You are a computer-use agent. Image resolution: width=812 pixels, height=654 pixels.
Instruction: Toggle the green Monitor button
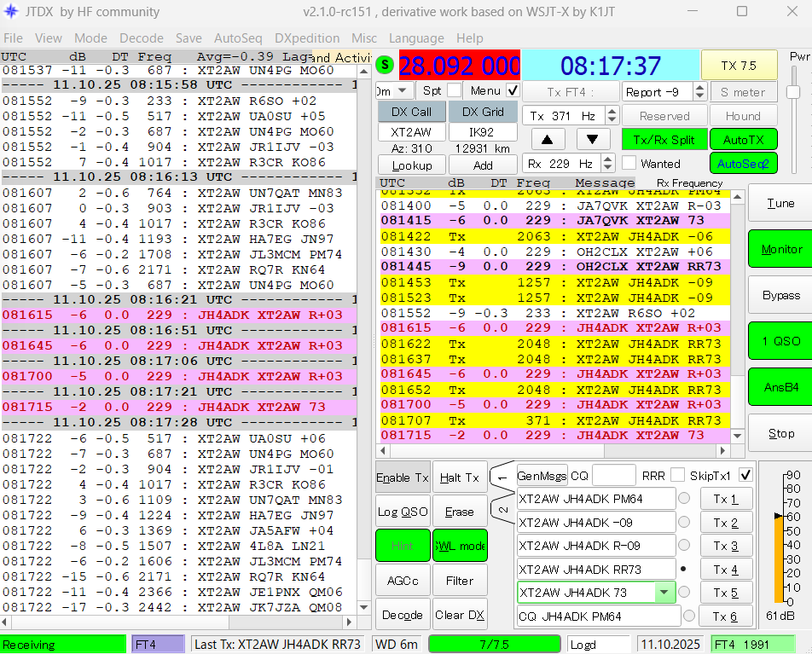pyautogui.click(x=780, y=249)
